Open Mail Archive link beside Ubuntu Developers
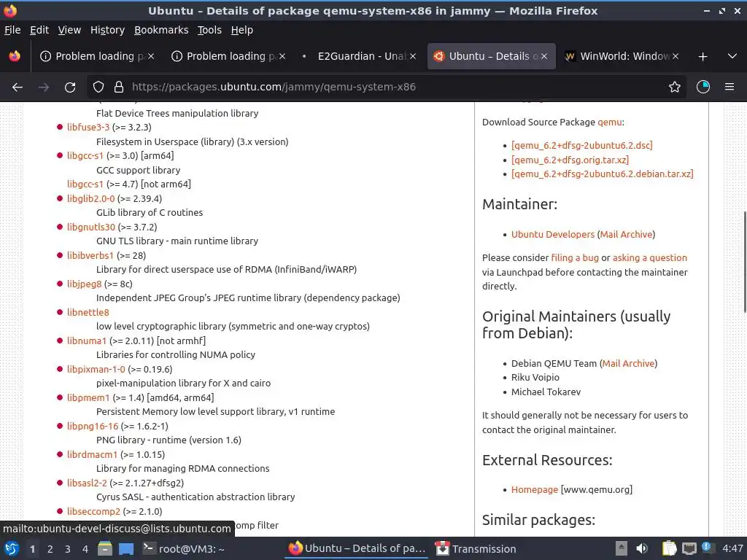The height and width of the screenshot is (560, 747). pos(627,234)
